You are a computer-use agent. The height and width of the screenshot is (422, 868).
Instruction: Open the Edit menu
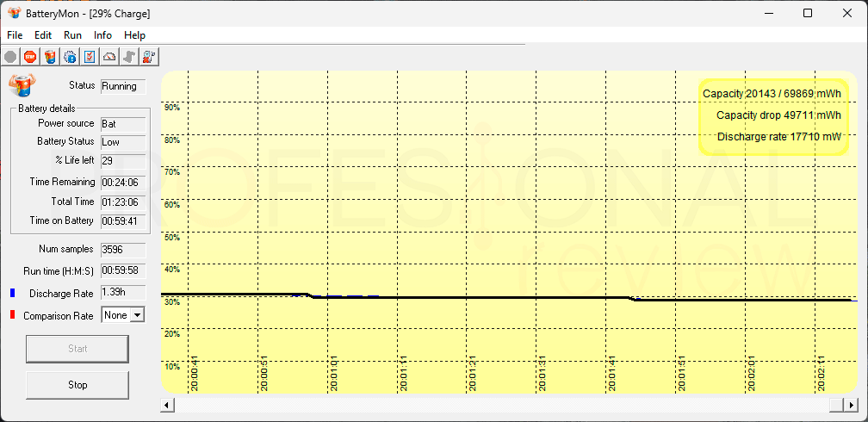[43, 35]
